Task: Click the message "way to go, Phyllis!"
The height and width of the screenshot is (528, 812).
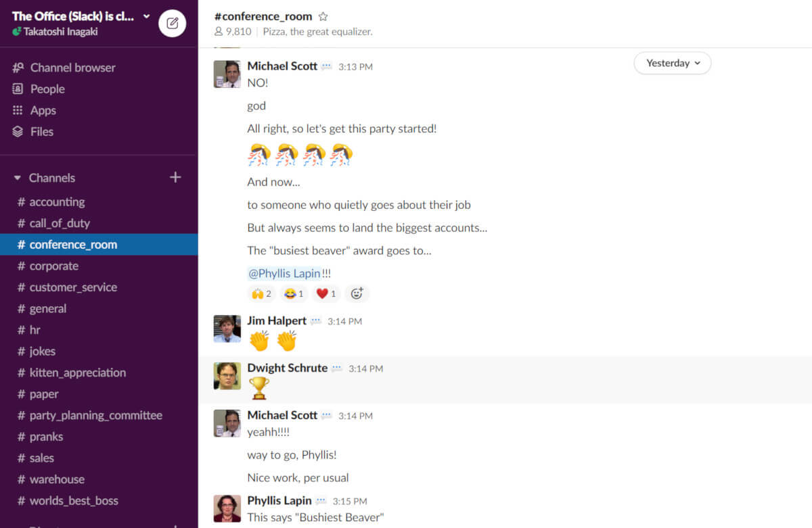Action: click(x=292, y=455)
